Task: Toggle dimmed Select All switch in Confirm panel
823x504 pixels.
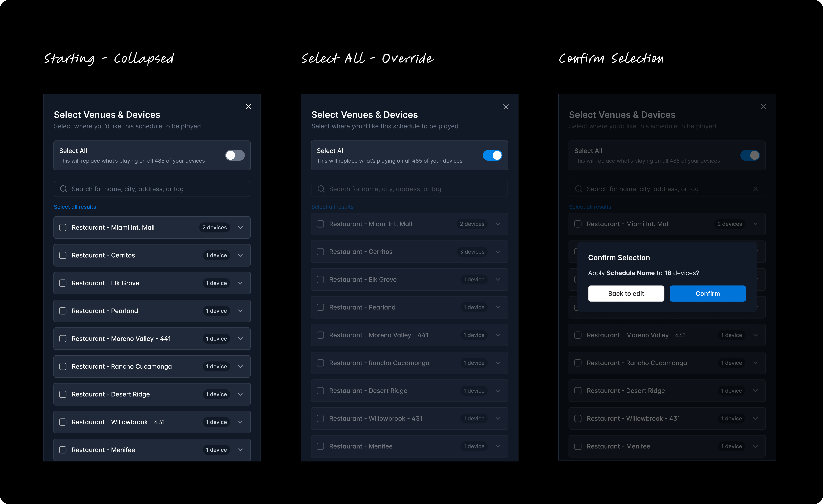Action: (750, 155)
